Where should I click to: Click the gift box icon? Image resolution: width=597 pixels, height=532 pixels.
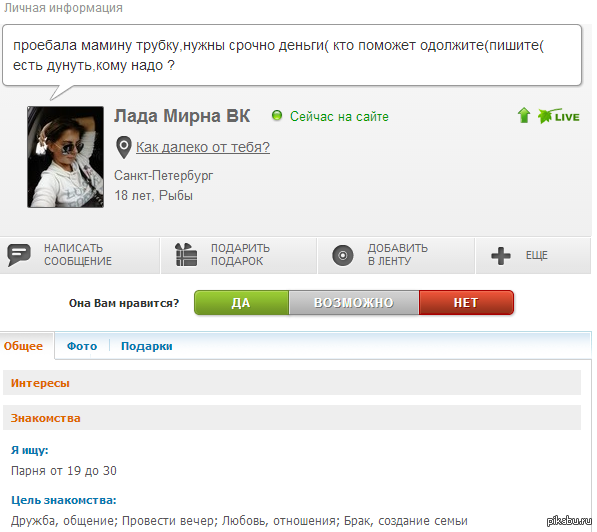pyautogui.click(x=186, y=255)
